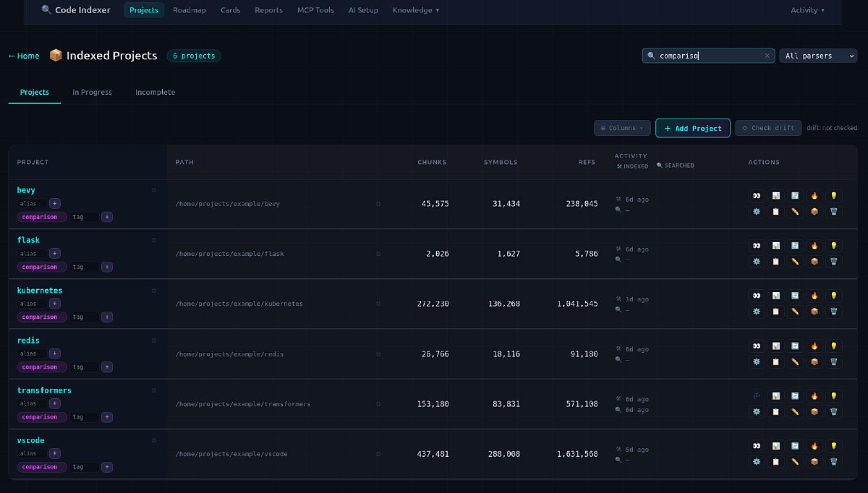Image resolution: width=868 pixels, height=493 pixels.
Task: Click the comparison tag on vscode
Action: [x=42, y=467]
